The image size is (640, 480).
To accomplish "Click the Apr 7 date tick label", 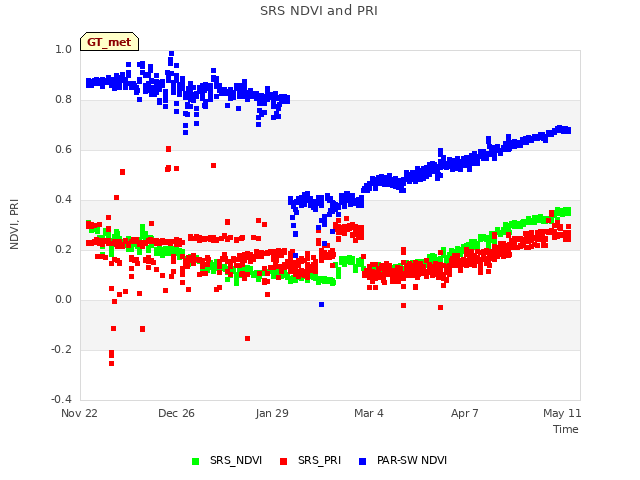I will pyautogui.click(x=464, y=413).
